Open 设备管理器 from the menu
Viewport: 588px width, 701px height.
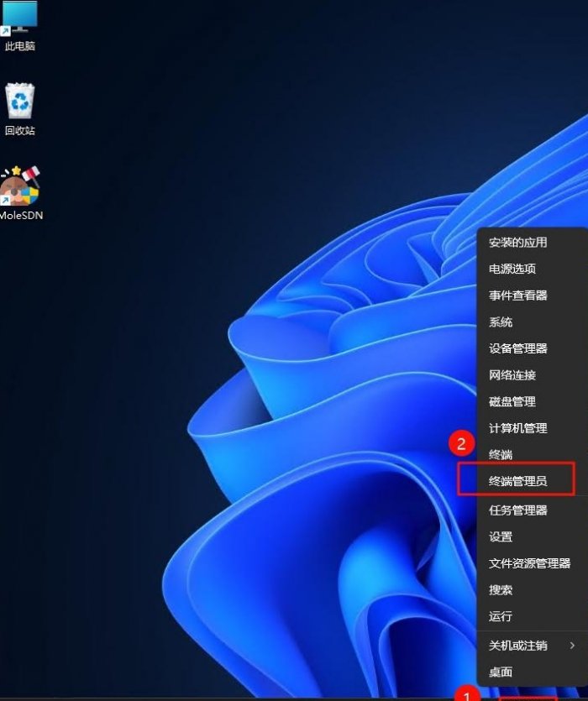(517, 348)
